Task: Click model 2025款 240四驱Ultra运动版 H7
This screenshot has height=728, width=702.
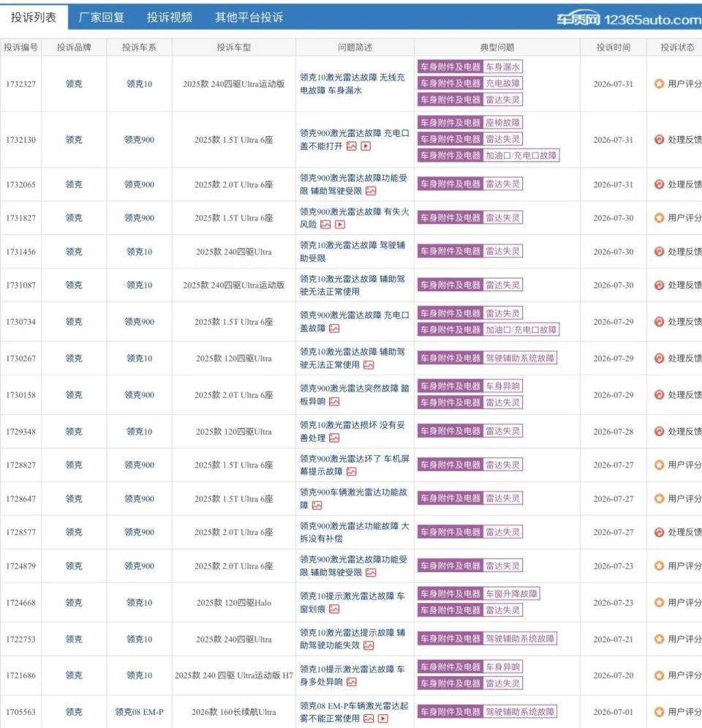Action: [x=234, y=675]
